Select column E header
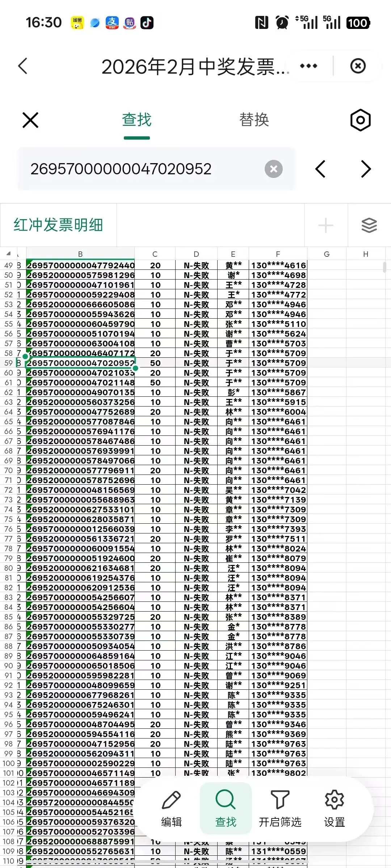 point(233,254)
